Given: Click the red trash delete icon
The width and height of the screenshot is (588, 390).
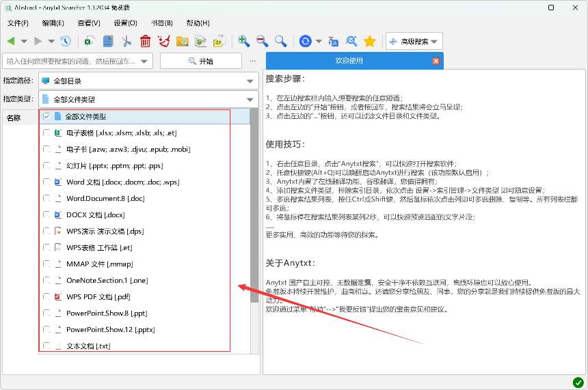Looking at the screenshot, I should (x=145, y=41).
